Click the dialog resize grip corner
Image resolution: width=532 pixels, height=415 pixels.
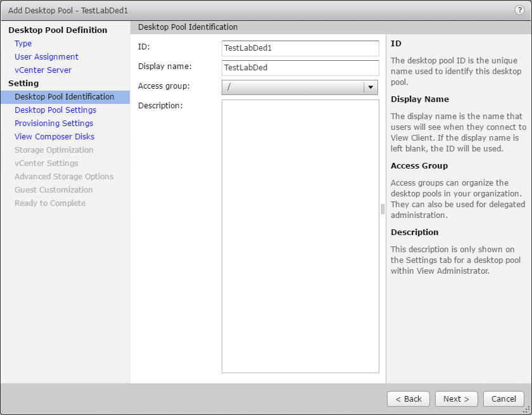tap(526, 409)
